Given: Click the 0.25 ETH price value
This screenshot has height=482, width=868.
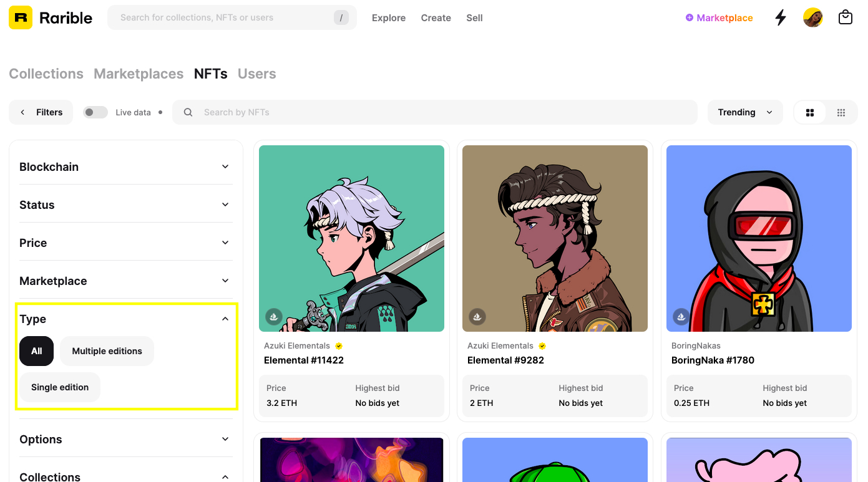Looking at the screenshot, I should pos(691,403).
